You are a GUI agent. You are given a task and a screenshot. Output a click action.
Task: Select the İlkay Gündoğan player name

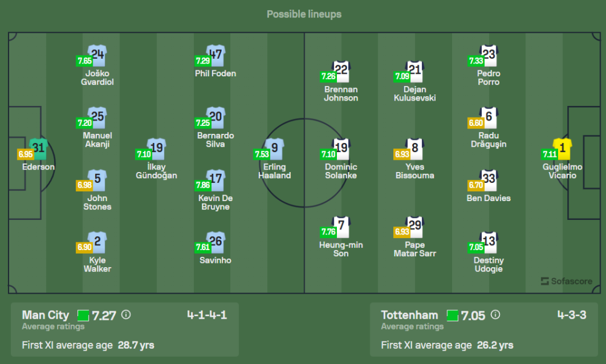pos(156,171)
